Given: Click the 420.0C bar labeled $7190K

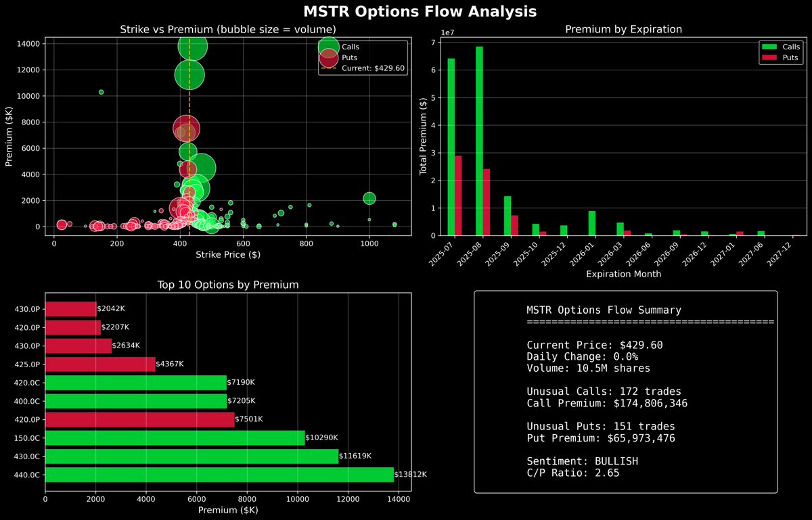Looking at the screenshot, I should pos(135,383).
